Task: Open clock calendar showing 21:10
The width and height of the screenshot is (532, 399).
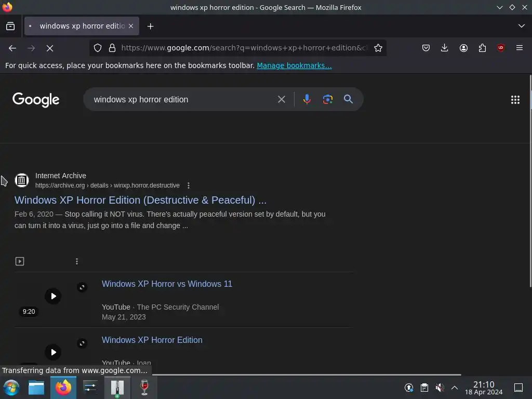Action: click(484, 388)
